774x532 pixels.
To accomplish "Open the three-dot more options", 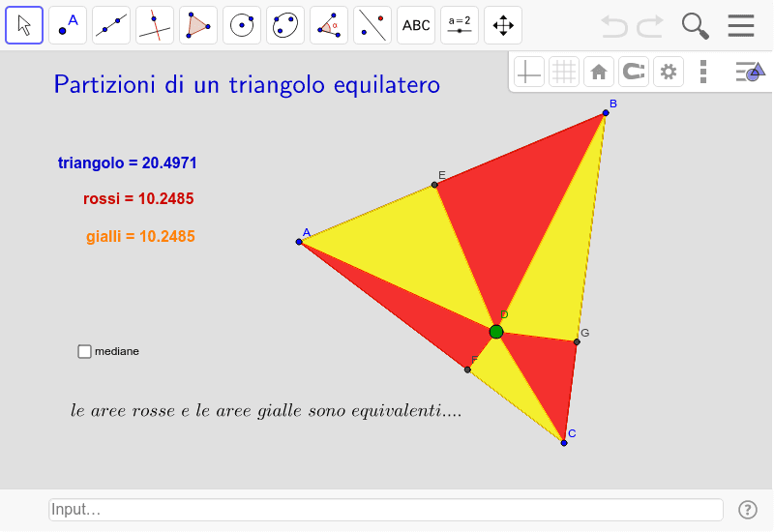I will pos(703,72).
